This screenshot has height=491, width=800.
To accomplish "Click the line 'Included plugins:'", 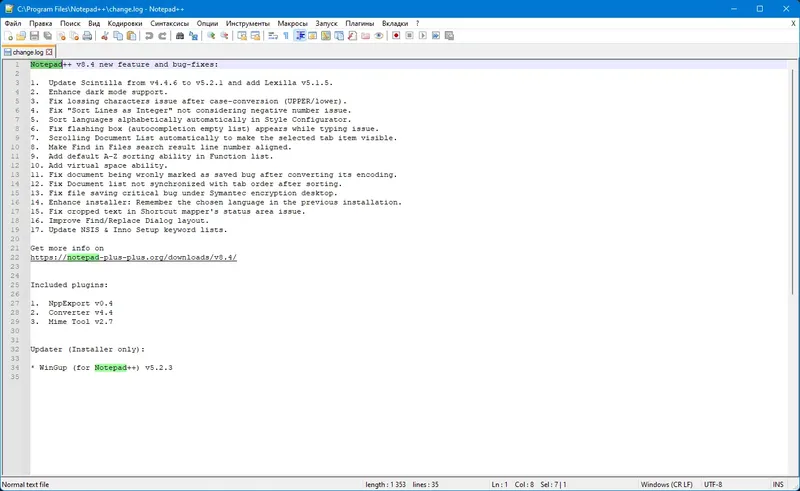I will (x=69, y=285).
